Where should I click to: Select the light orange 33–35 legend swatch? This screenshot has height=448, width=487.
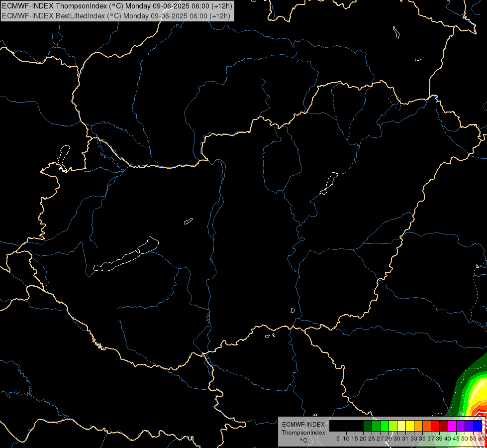[418, 426]
